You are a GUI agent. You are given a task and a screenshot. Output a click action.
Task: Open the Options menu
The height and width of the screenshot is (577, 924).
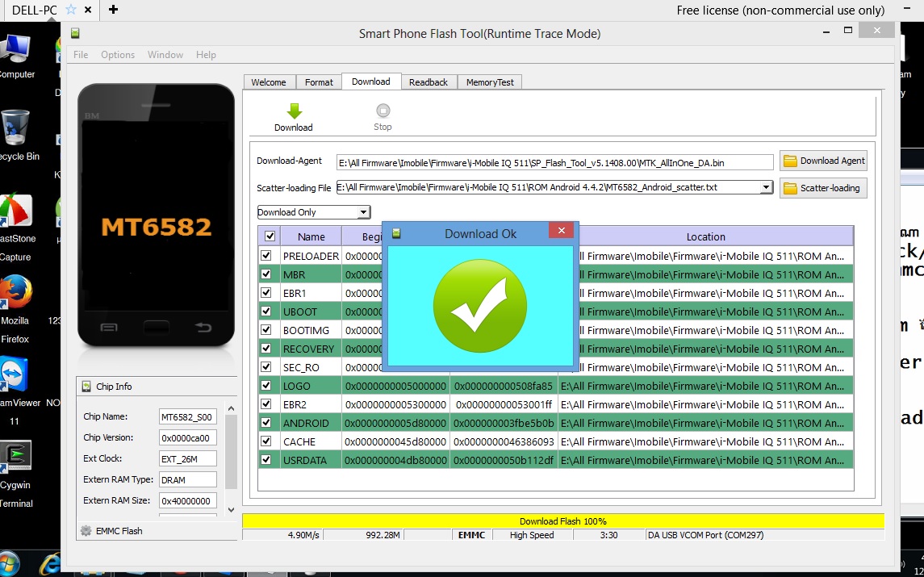click(x=118, y=55)
